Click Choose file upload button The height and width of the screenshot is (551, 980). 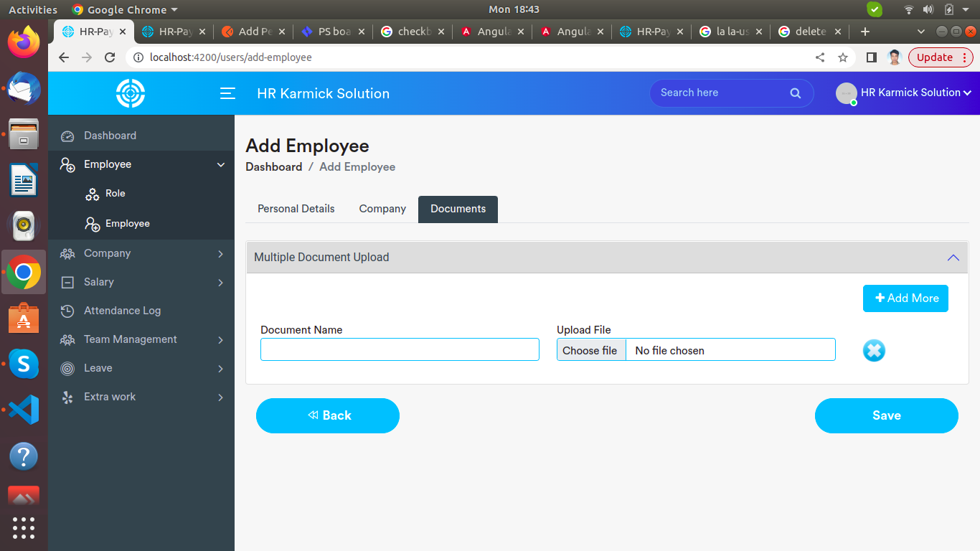(x=590, y=350)
